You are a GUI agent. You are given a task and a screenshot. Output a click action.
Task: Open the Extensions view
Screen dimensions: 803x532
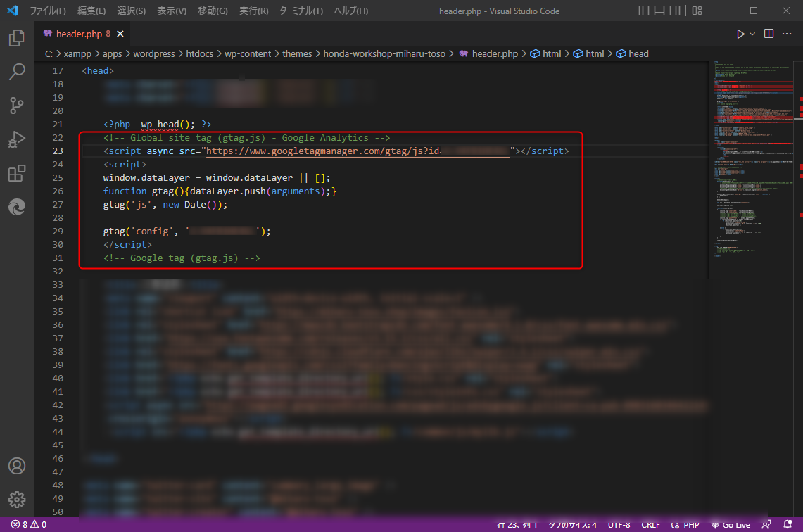pyautogui.click(x=16, y=173)
